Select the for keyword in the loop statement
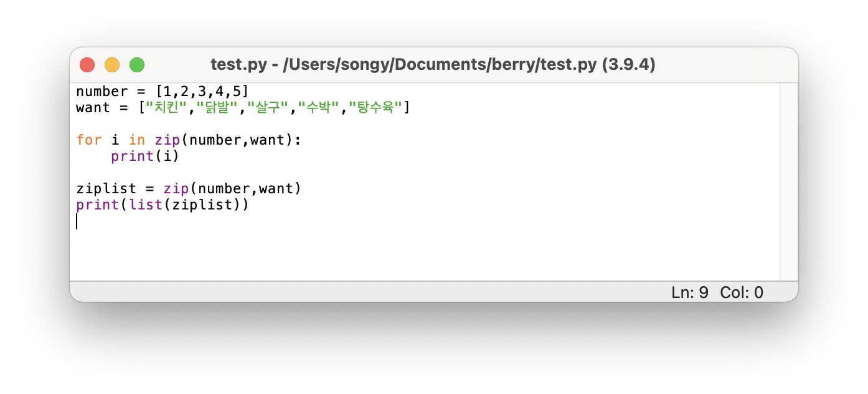868x394 pixels. (x=89, y=140)
